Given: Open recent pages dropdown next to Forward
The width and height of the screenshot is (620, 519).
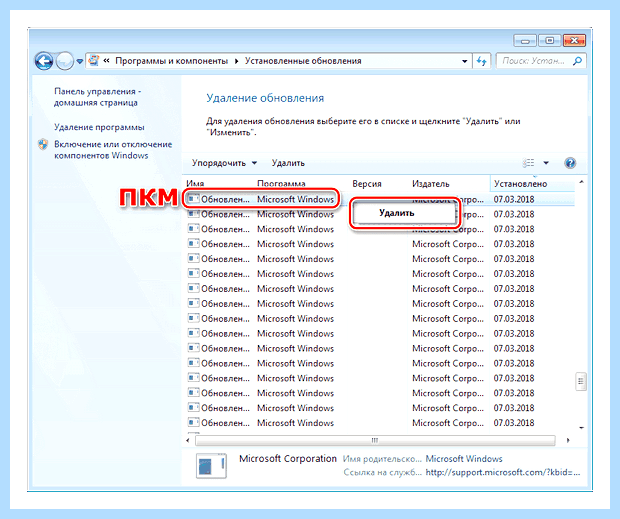Looking at the screenshot, I should point(79,61).
